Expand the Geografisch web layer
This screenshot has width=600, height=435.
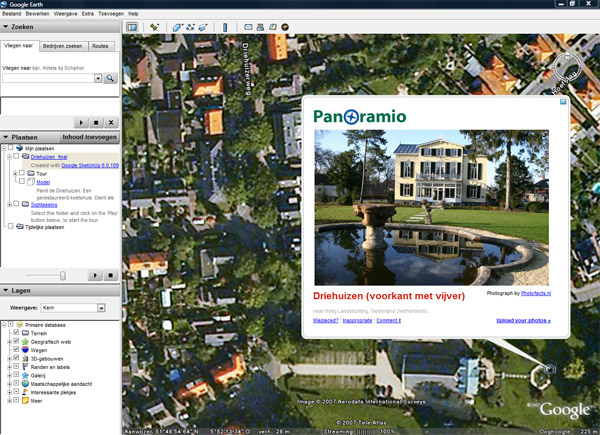(x=9, y=342)
